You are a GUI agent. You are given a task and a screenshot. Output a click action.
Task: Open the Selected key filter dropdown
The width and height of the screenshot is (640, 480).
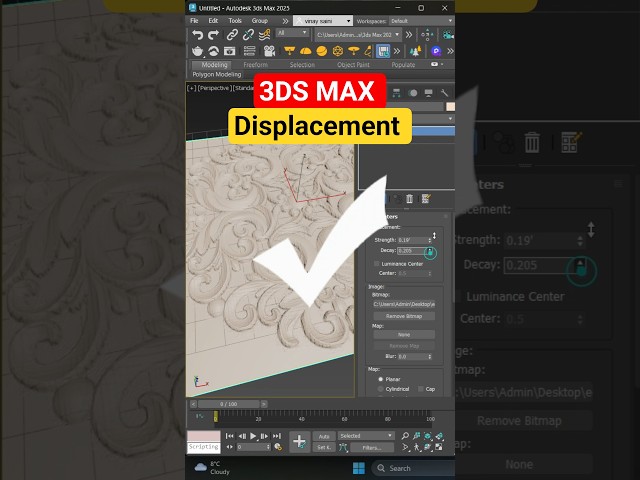click(366, 436)
